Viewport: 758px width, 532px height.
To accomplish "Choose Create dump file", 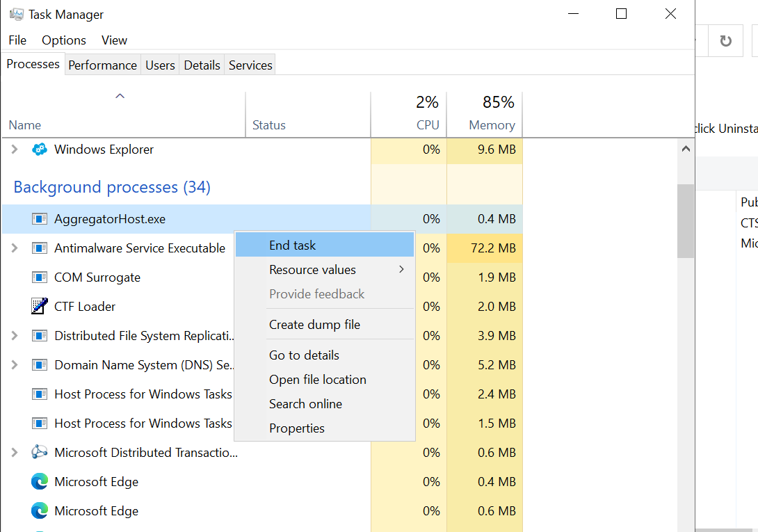I will click(325, 325).
